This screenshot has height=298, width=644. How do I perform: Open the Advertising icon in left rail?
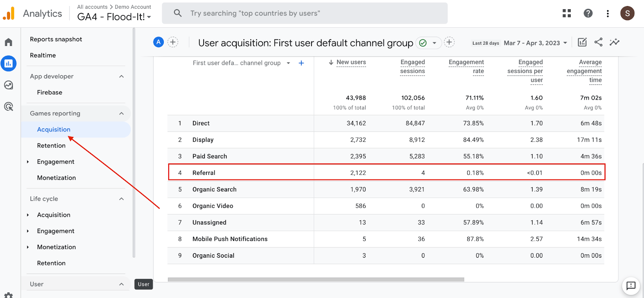[8, 107]
